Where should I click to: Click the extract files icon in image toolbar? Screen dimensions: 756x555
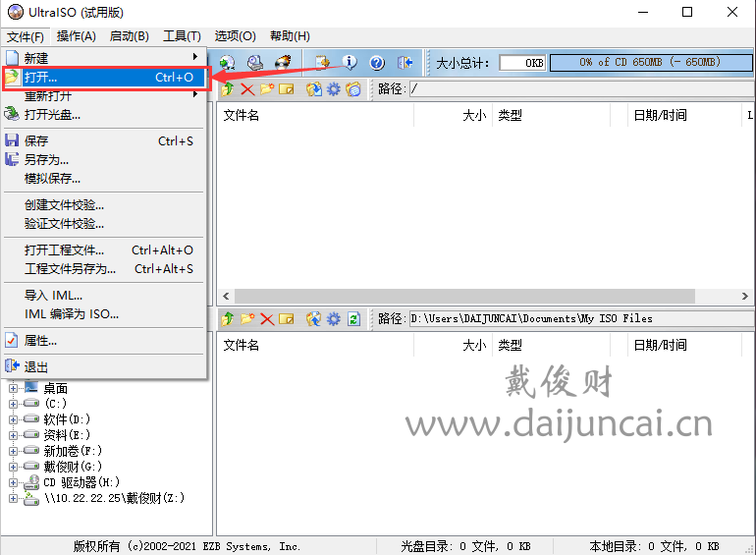[x=314, y=89]
